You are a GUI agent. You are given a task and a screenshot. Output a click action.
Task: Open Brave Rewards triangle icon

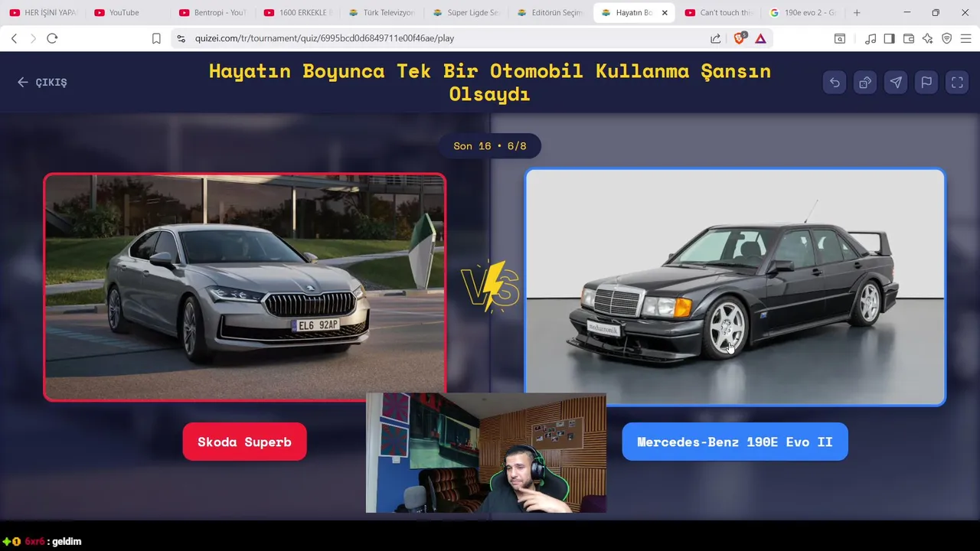pos(760,38)
